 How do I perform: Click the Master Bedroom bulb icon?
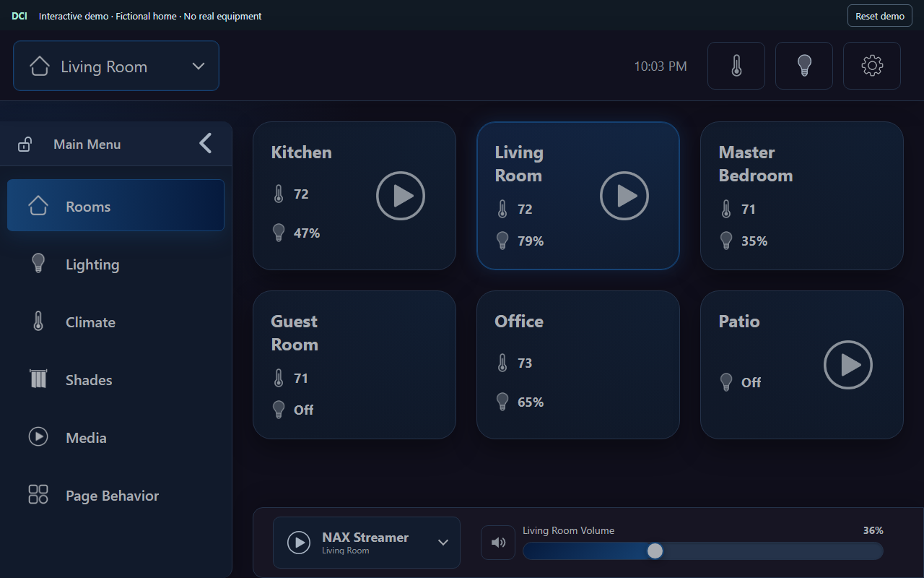726,241
